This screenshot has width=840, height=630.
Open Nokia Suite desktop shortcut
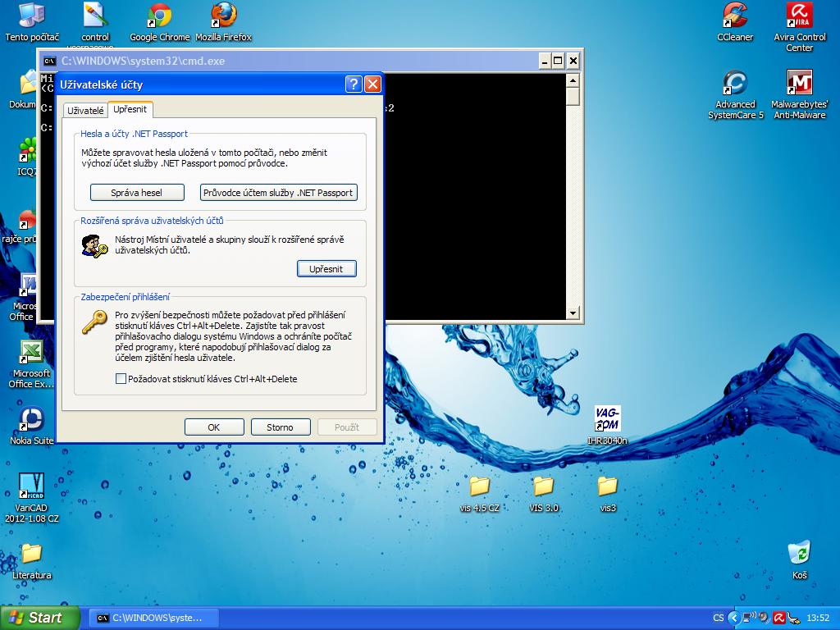click(x=31, y=419)
